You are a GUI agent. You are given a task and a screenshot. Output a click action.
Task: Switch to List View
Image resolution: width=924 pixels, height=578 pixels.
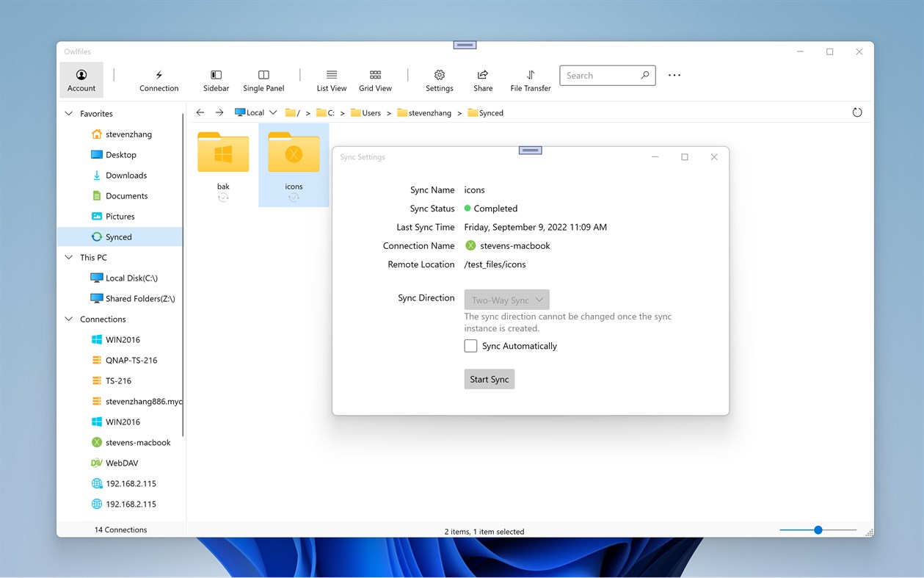331,79
